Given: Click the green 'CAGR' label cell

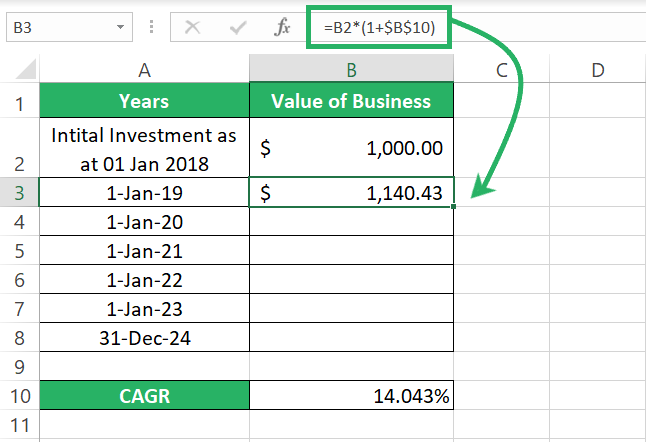Looking at the screenshot, I should pyautogui.click(x=144, y=395).
